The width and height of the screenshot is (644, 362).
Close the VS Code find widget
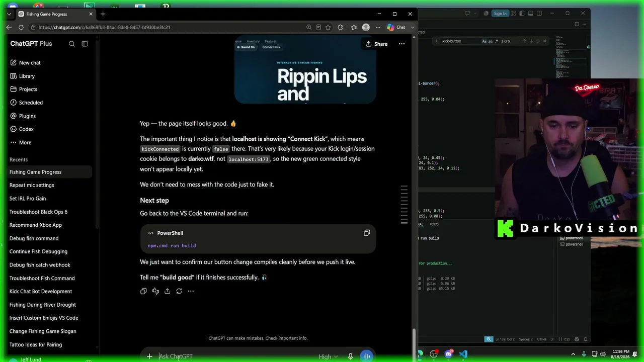(x=544, y=41)
